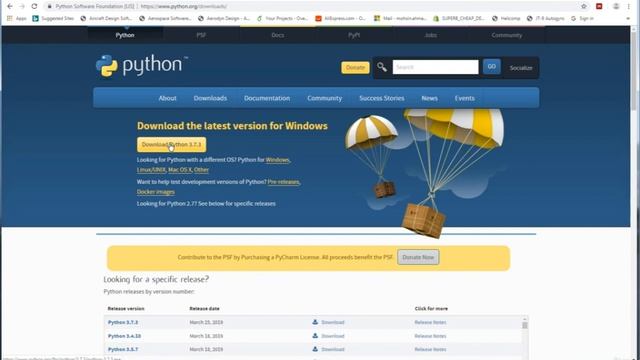640x360 pixels.
Task: Follow the Linux/UNIX link
Action: tap(151, 170)
